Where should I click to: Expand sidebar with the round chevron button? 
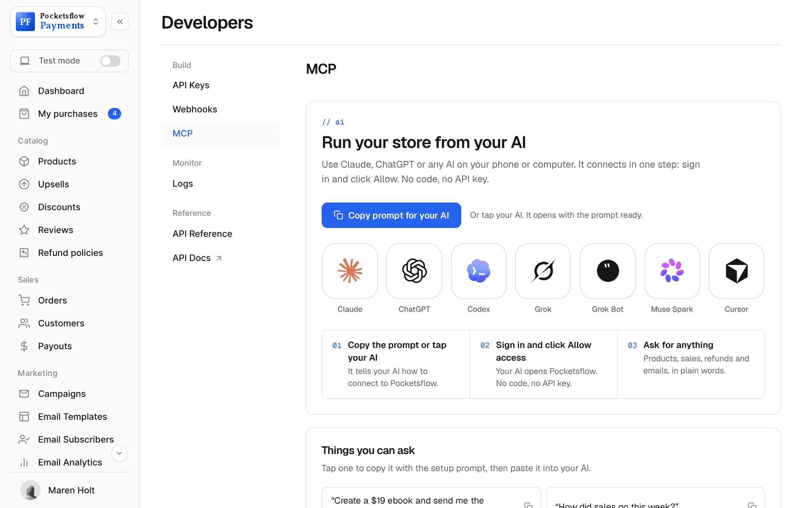(119, 453)
